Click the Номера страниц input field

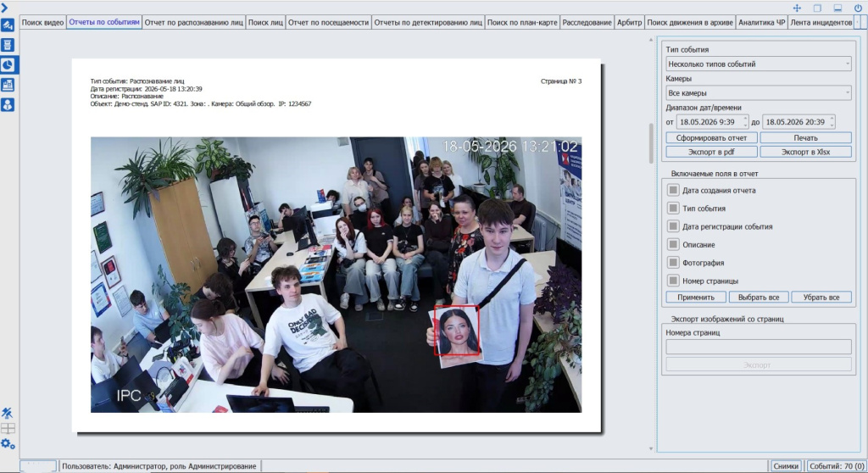pyautogui.click(x=759, y=347)
